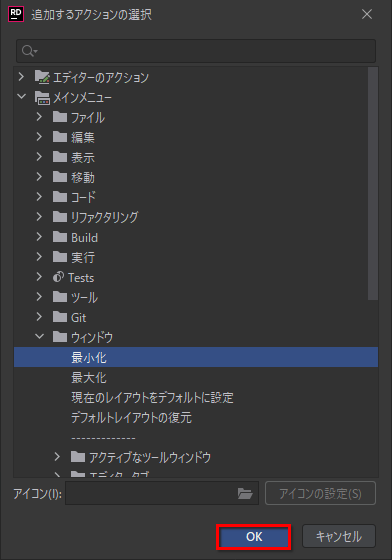
Task: Close the 追加するアクションの選択 dialog
Action: (x=367, y=14)
